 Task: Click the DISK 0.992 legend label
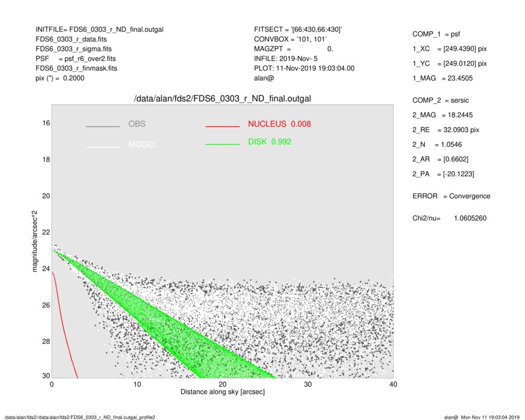tap(269, 142)
